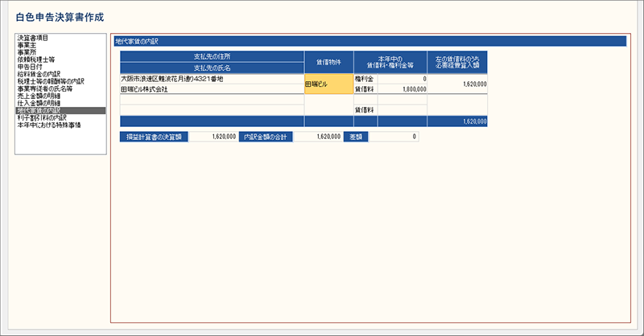This screenshot has height=336, width=644.
Task: Go to the 申告日付 item
Action: pos(31,67)
